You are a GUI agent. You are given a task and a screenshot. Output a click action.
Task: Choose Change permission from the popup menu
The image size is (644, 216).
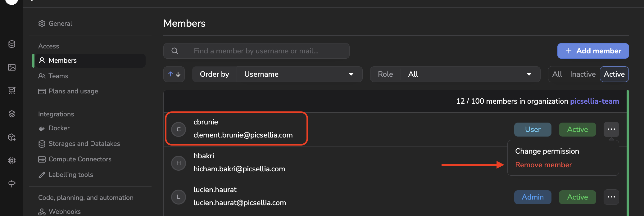(x=547, y=151)
